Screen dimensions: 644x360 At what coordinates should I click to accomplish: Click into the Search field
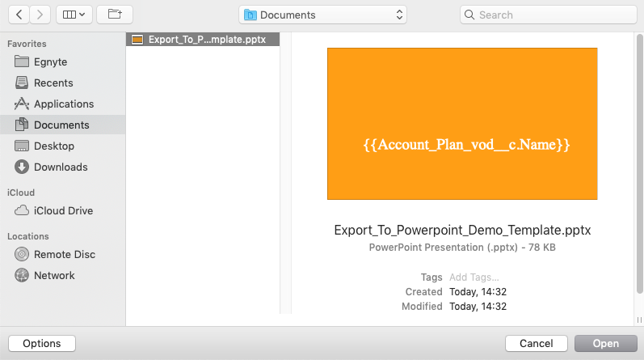(x=549, y=15)
